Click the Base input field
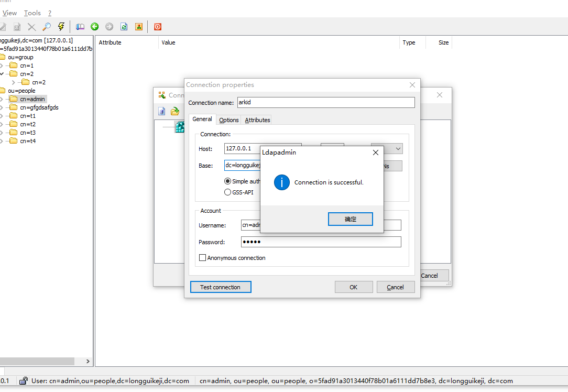568x392 pixels. point(242,165)
